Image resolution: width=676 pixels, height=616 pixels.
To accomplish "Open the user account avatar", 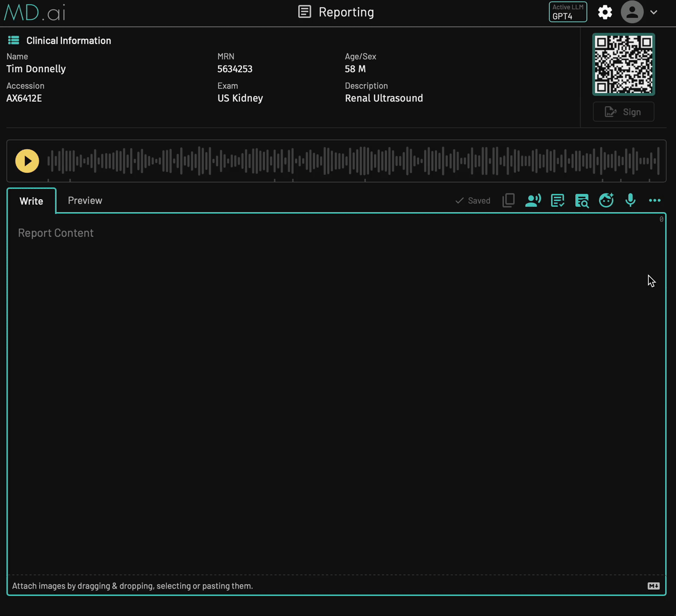I will pos(632,12).
